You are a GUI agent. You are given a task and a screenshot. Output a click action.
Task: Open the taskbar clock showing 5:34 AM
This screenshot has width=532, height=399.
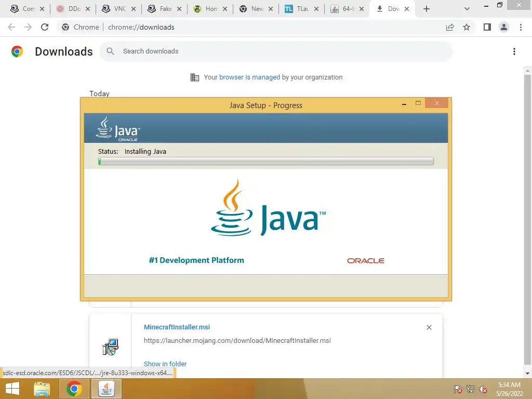pyautogui.click(x=509, y=389)
